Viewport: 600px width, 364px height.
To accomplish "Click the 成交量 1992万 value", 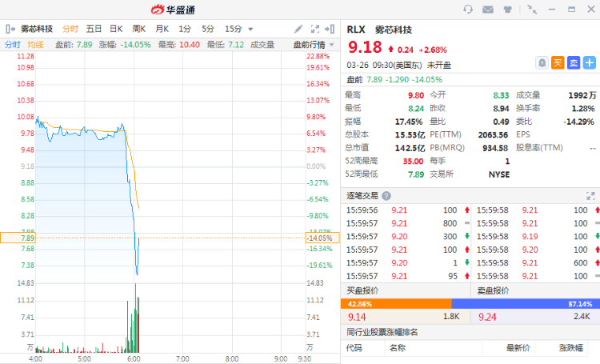I will coord(582,95).
